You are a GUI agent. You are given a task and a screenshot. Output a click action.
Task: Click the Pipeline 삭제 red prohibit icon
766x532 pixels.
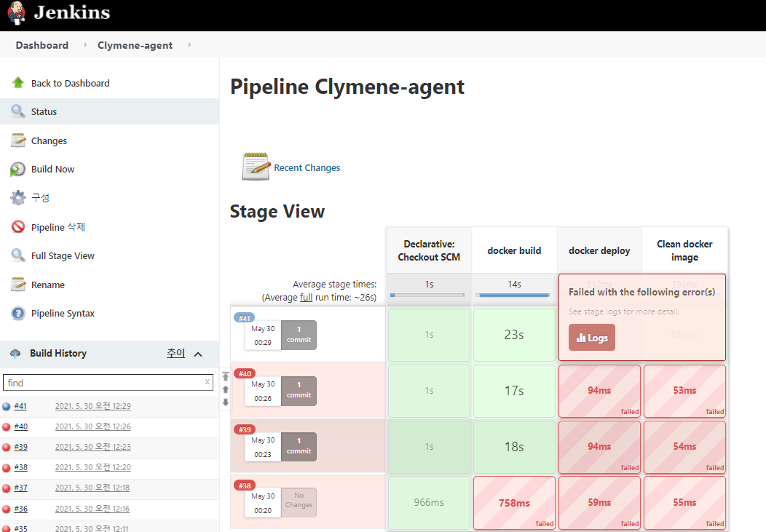pos(18,226)
